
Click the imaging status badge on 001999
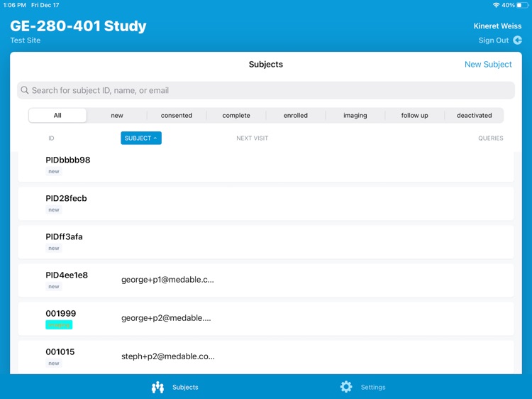click(x=59, y=325)
